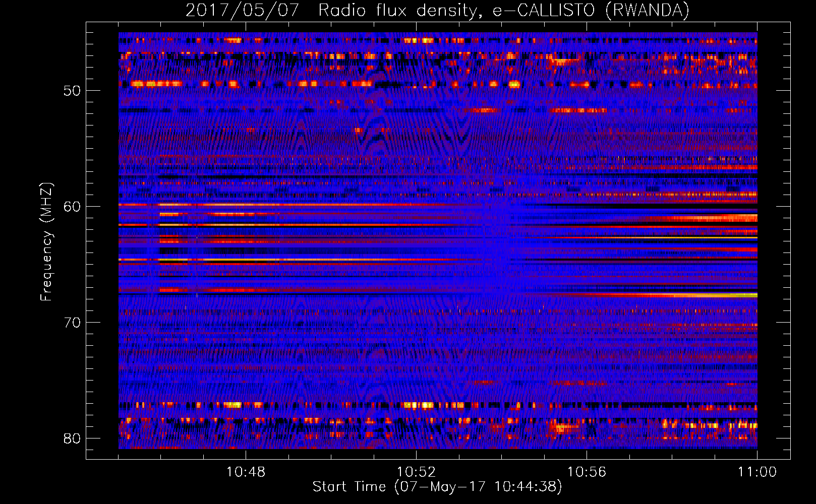Click the "10:56" time tick label
The width and height of the screenshot is (816, 504).
(x=587, y=472)
